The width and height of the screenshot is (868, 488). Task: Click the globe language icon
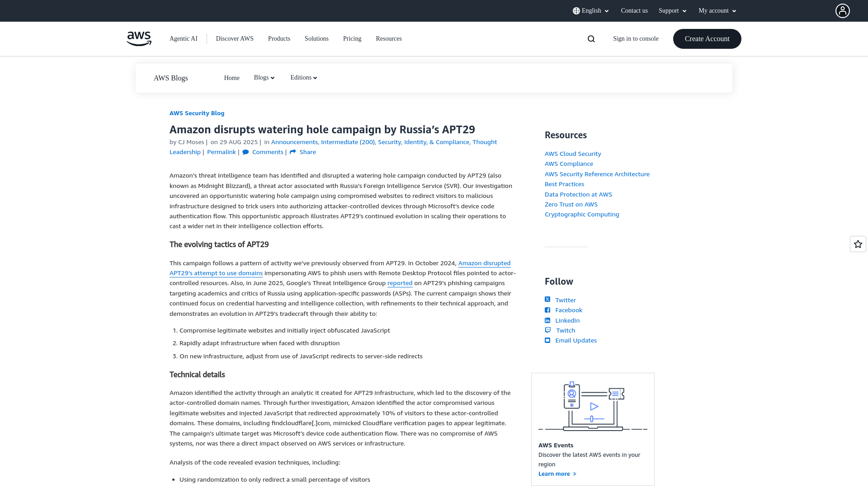tap(576, 11)
